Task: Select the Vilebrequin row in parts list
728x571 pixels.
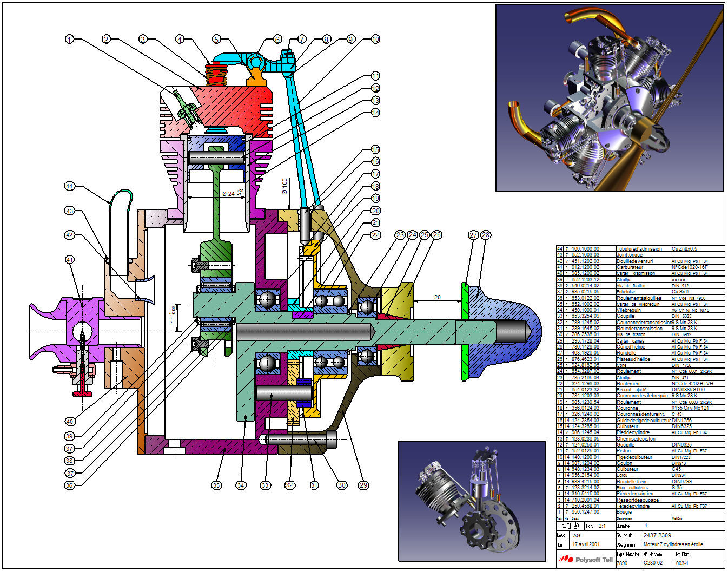Action: click(640, 310)
